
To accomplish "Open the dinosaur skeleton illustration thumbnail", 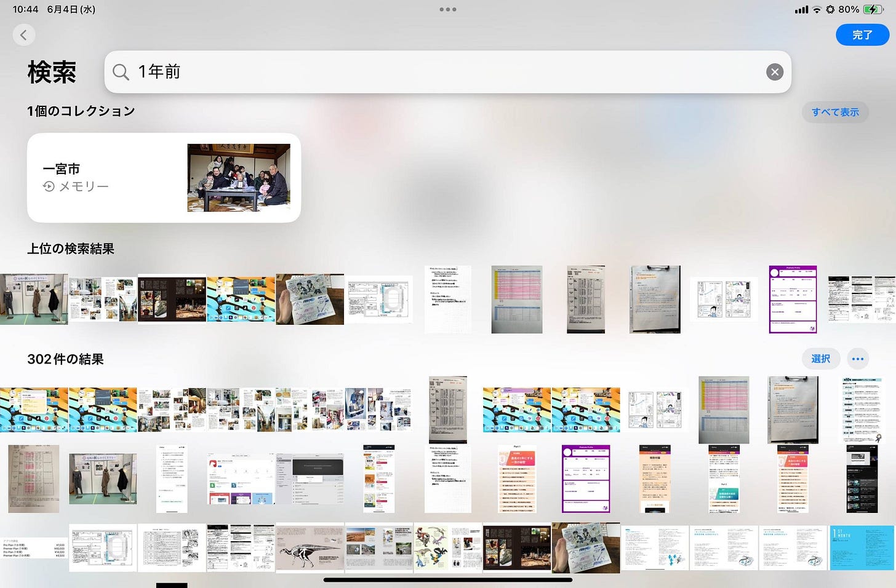I will point(310,548).
